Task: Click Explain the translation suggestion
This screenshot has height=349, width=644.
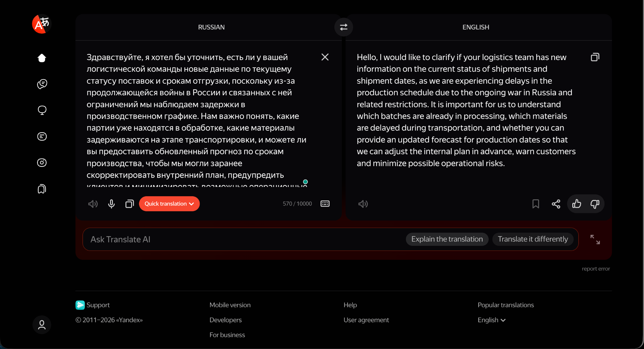Action: [x=447, y=239]
